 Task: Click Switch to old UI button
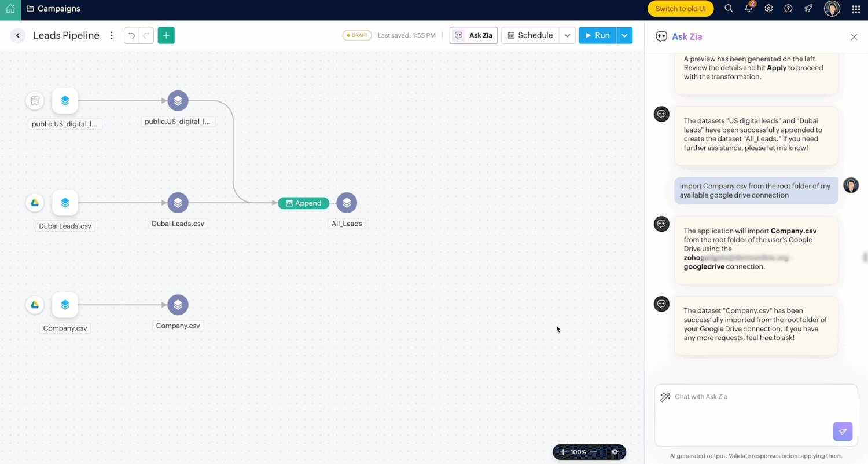[680, 9]
